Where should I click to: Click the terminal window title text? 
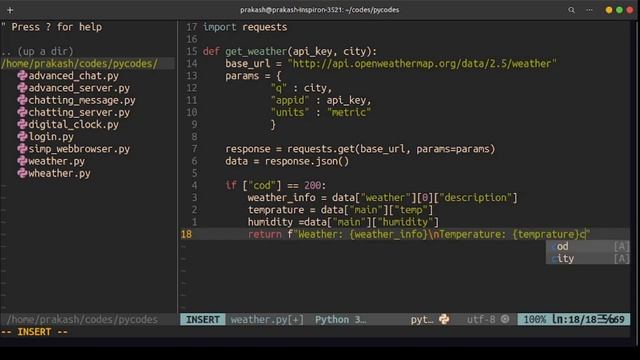tap(320, 10)
